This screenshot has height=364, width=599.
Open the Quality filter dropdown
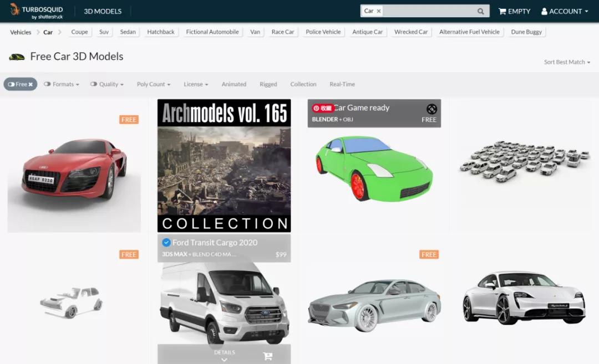coord(107,84)
